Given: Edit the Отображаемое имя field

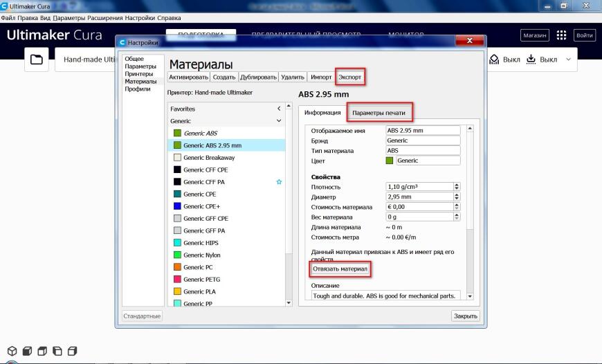Looking at the screenshot, I should pyautogui.click(x=423, y=131).
